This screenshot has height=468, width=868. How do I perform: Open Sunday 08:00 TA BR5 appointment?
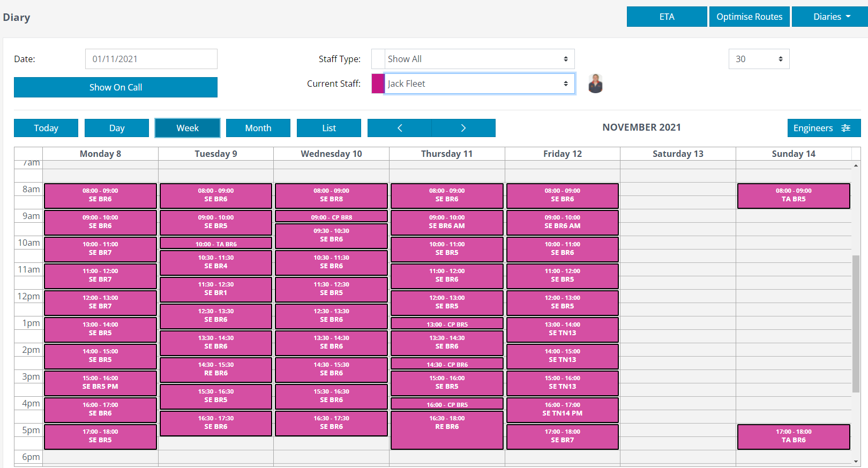click(x=793, y=195)
